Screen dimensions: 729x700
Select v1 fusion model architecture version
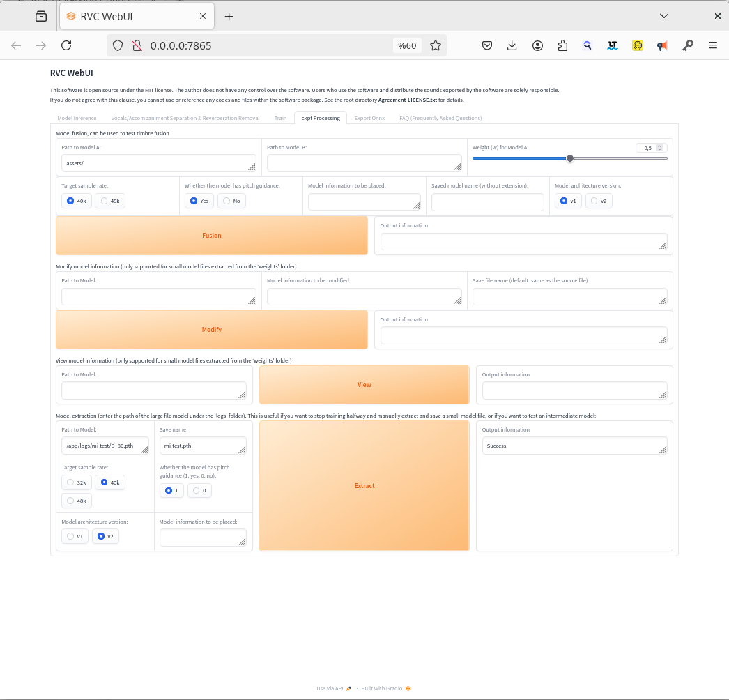(568, 201)
